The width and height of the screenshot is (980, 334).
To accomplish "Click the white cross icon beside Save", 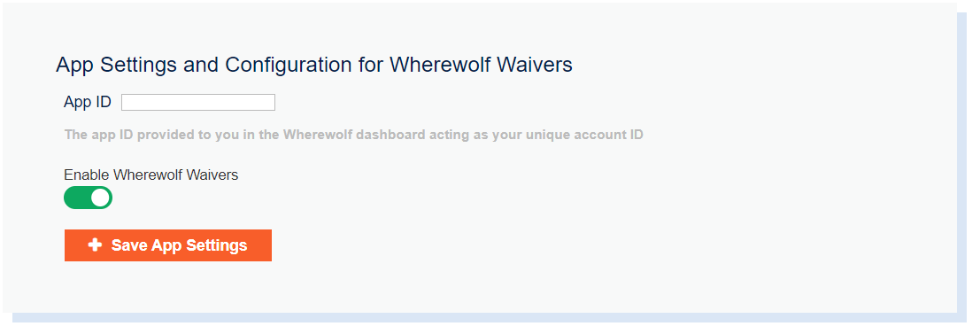I will pyautogui.click(x=95, y=245).
